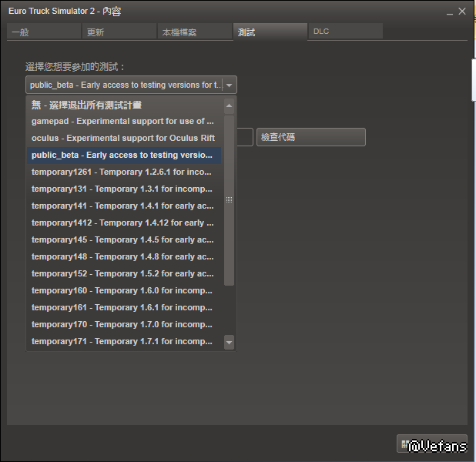This screenshot has width=476, height=462.
Task: Pick temporary1412 - Temporary 1.4.12 entry
Action: click(124, 223)
